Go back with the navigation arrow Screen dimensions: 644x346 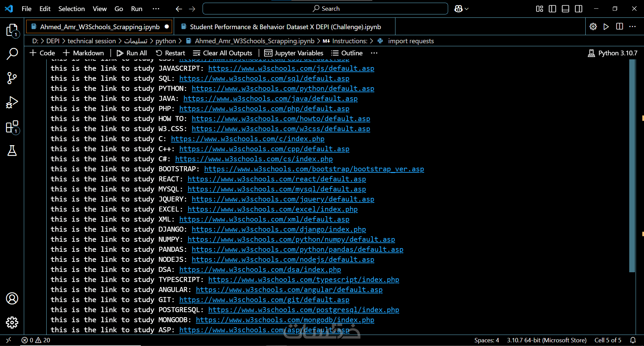click(179, 9)
